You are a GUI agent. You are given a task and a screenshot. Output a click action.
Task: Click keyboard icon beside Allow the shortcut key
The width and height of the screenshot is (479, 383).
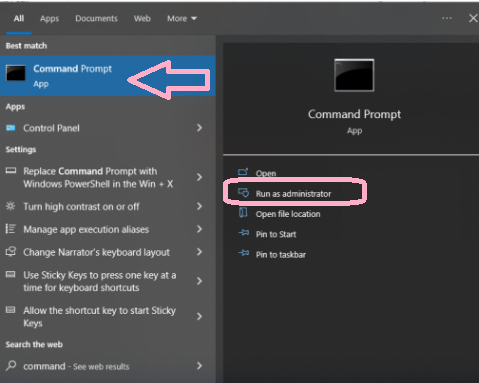pyautogui.click(x=11, y=310)
